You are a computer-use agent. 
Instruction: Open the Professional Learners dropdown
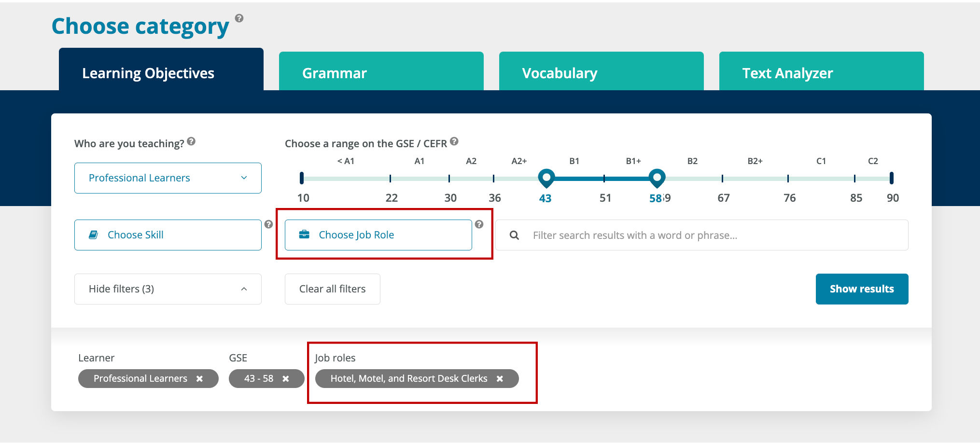(x=168, y=178)
